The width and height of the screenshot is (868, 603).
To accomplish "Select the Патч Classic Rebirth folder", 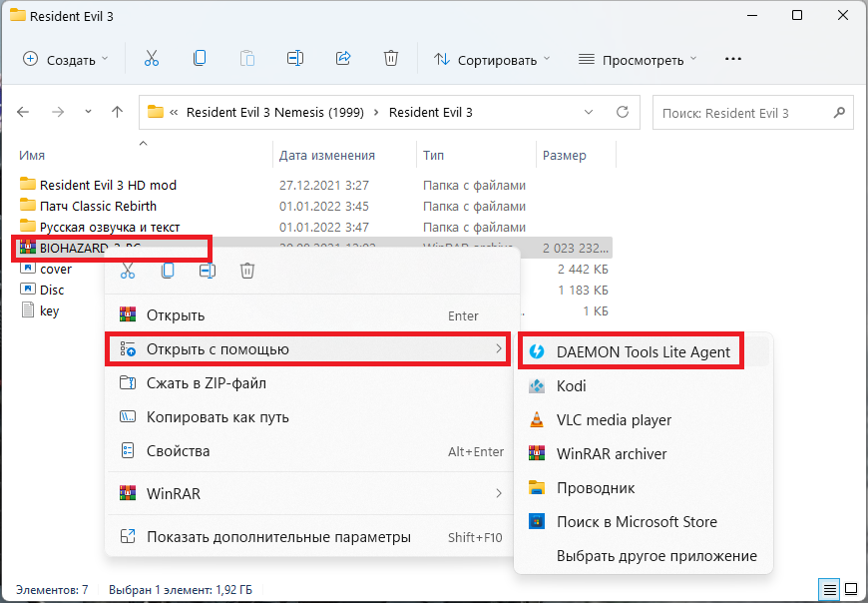I will [x=88, y=206].
